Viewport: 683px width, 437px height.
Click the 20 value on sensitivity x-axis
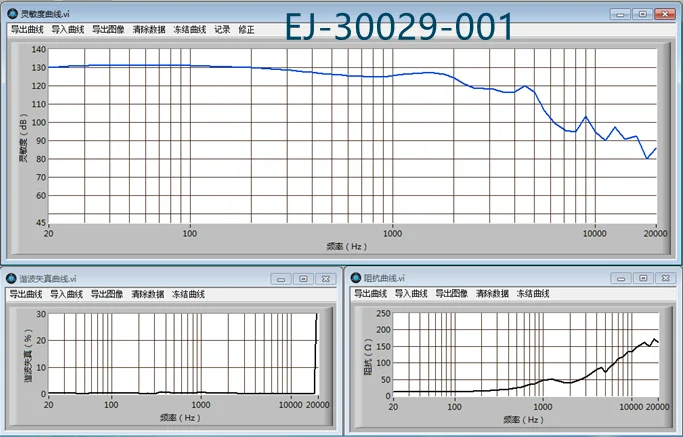point(48,233)
